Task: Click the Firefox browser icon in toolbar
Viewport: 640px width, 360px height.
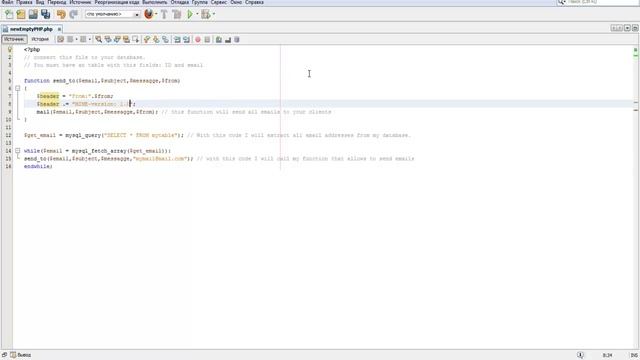Action: click(x=149, y=14)
